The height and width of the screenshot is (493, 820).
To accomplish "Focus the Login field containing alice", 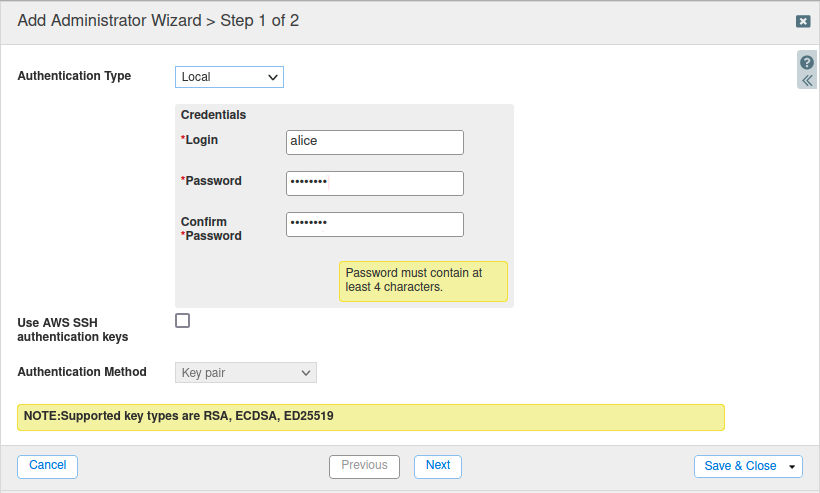I will [x=374, y=142].
